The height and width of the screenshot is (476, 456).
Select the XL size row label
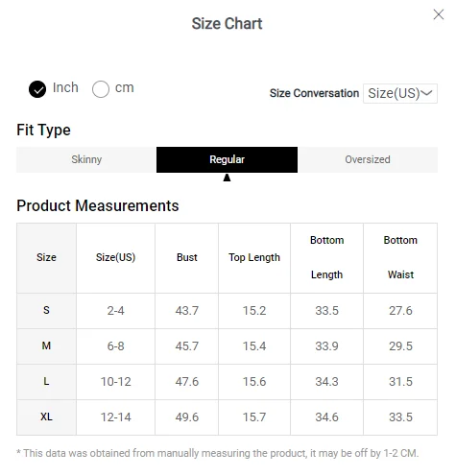click(46, 416)
